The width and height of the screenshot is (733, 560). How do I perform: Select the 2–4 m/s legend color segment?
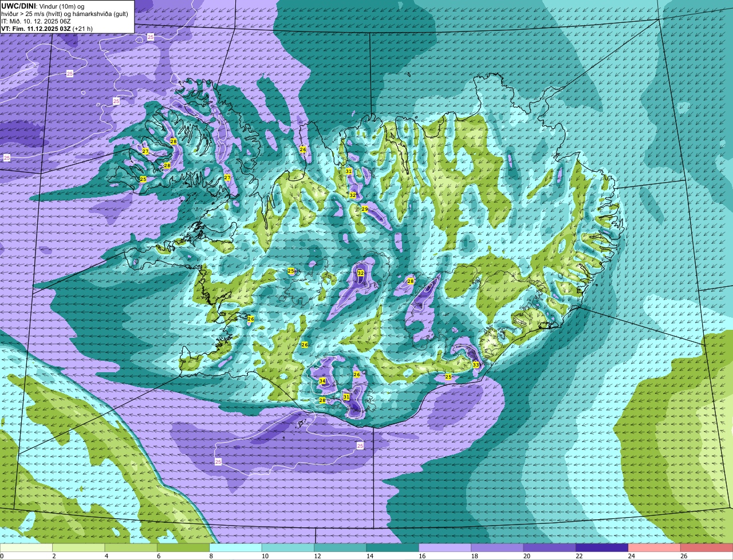78,548
